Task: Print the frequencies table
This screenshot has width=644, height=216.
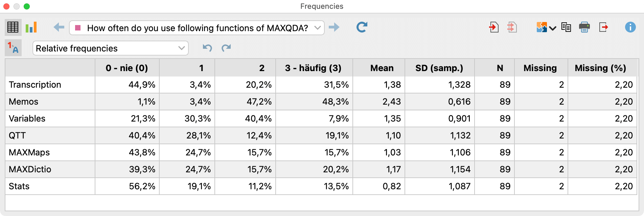Action: [584, 27]
